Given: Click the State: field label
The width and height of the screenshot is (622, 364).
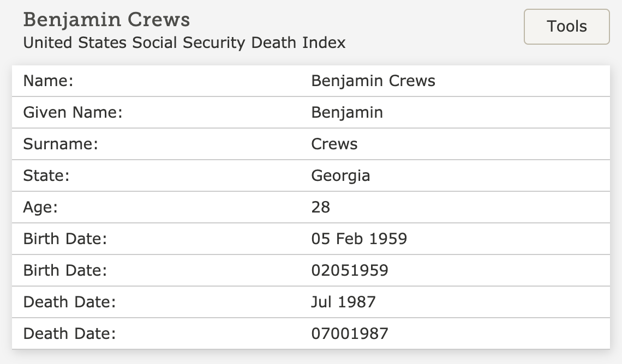Looking at the screenshot, I should (x=46, y=175).
